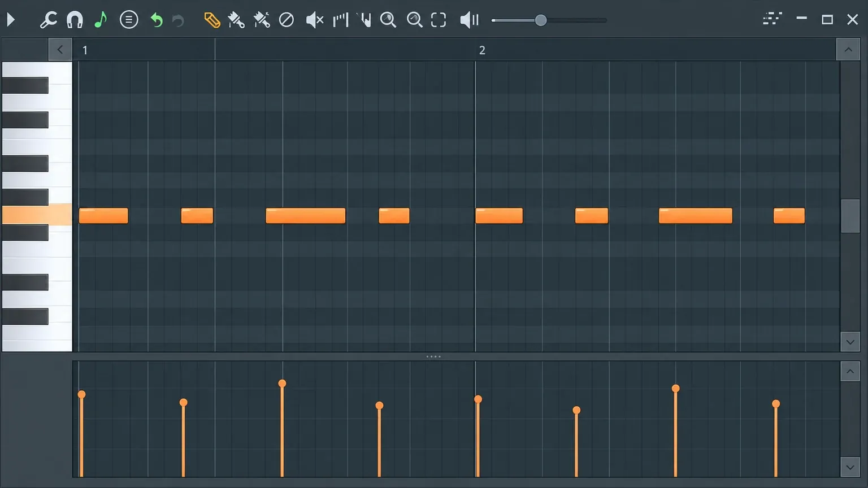Image resolution: width=868 pixels, height=488 pixels.
Task: Maximize the piano roll window
Action: [x=827, y=20]
